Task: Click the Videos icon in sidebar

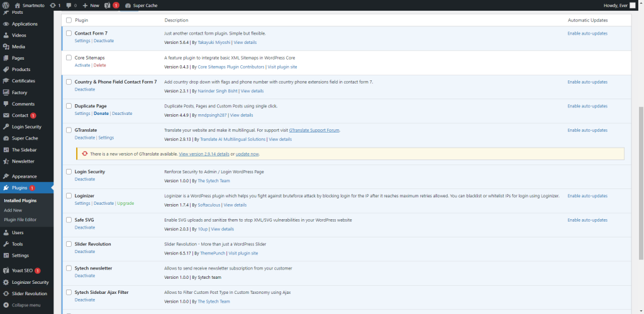Action: tap(6, 35)
